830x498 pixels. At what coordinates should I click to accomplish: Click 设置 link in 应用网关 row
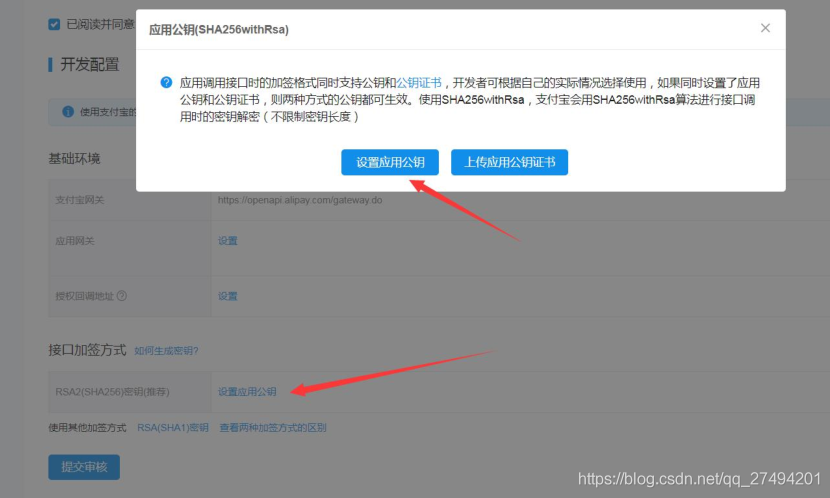coord(228,241)
